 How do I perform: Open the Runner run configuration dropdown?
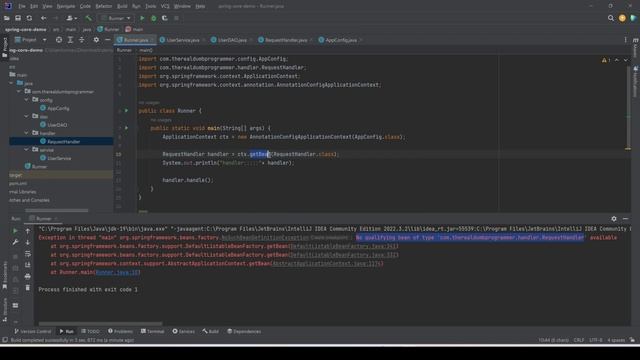116,18
